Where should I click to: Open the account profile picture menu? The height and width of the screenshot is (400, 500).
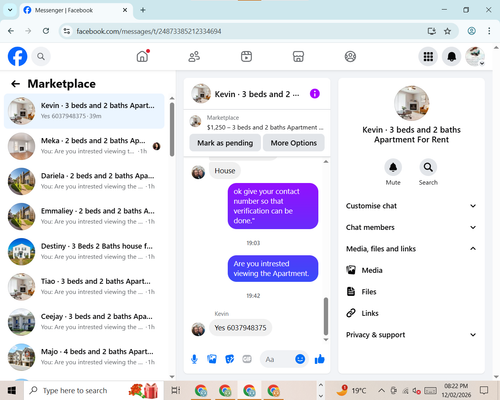[475, 56]
